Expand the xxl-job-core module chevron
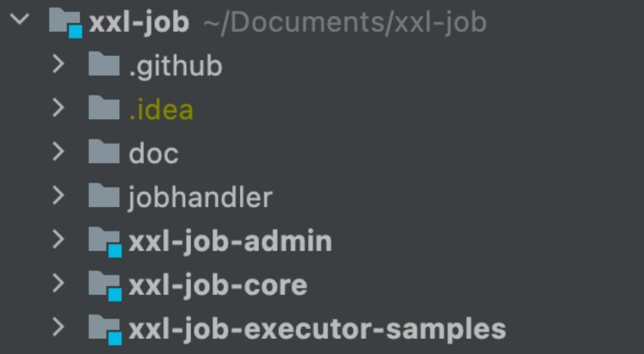This screenshot has height=354, width=644. coord(58,284)
